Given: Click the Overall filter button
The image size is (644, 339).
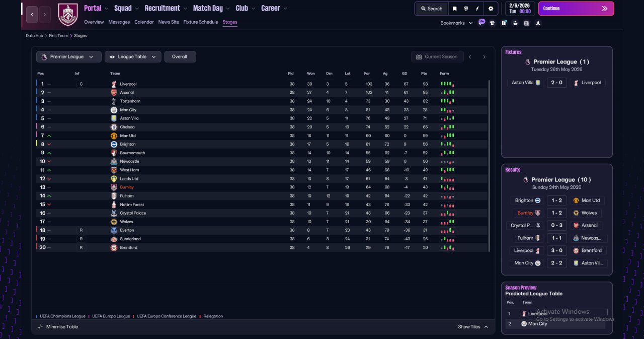Looking at the screenshot, I should [x=180, y=57].
